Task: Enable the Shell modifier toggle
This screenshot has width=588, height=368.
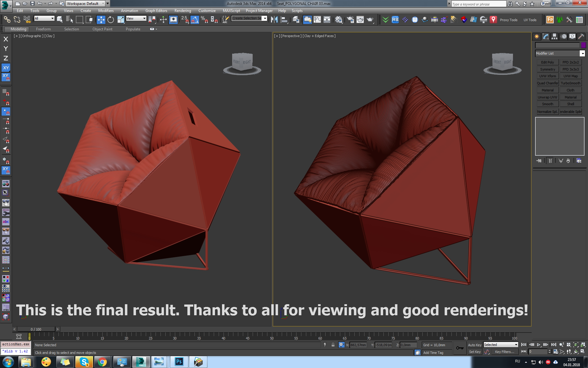Action: [x=570, y=104]
